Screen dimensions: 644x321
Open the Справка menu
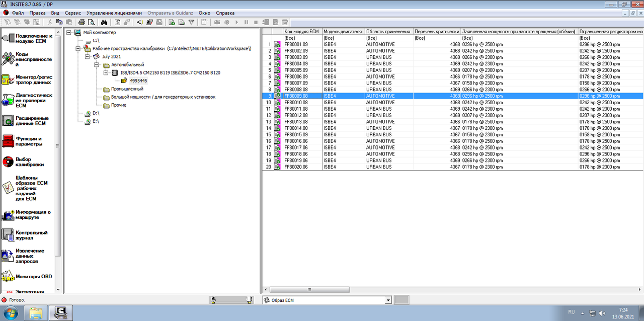(225, 13)
